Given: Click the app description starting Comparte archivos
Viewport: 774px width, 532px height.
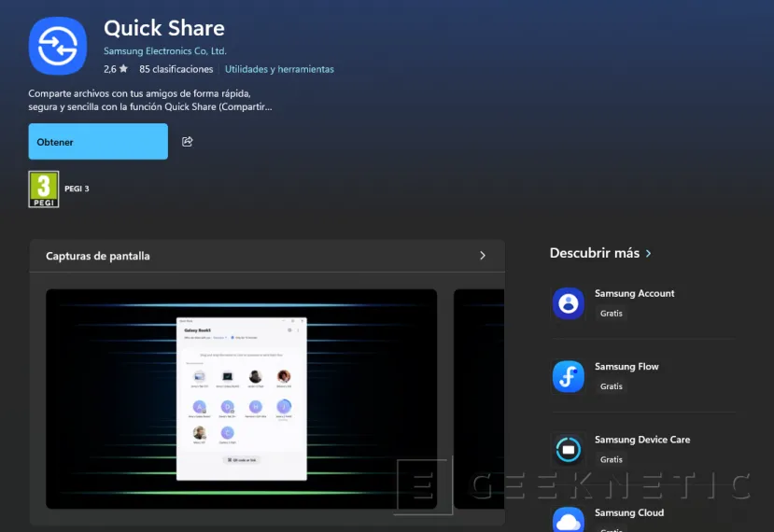Looking at the screenshot, I should [x=150, y=100].
